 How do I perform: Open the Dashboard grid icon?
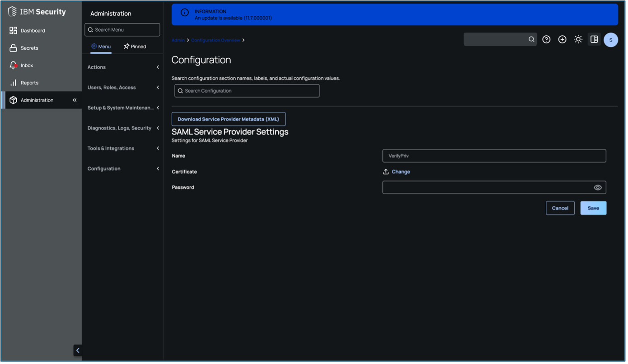pyautogui.click(x=14, y=30)
